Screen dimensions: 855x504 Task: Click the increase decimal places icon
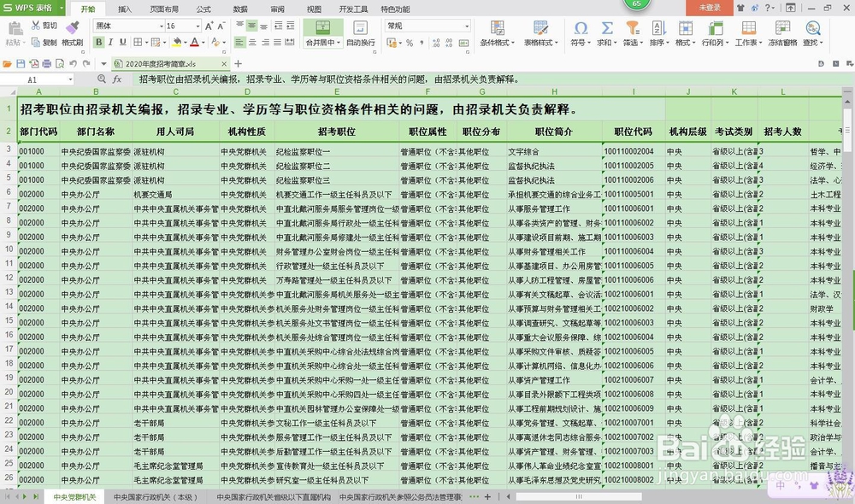[436, 43]
